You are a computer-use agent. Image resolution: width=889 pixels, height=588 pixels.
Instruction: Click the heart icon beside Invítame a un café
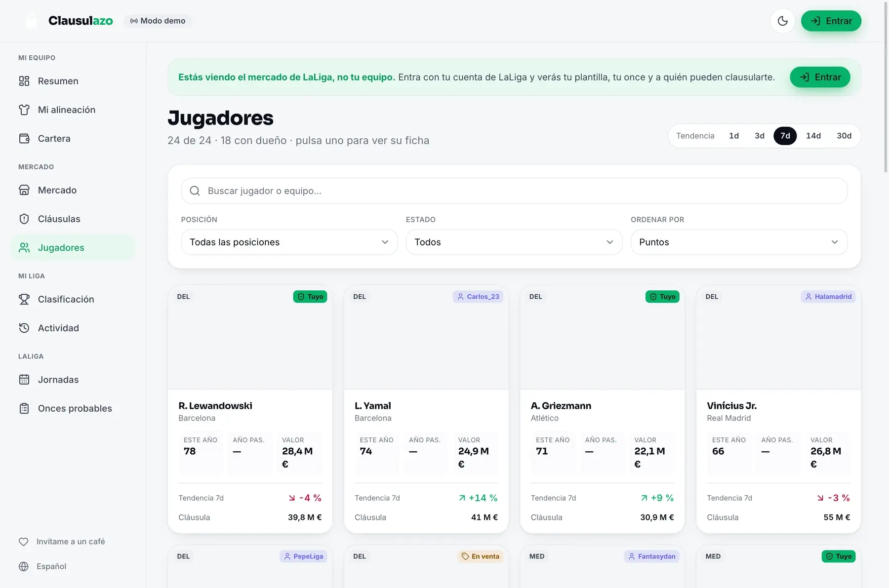pyautogui.click(x=24, y=542)
